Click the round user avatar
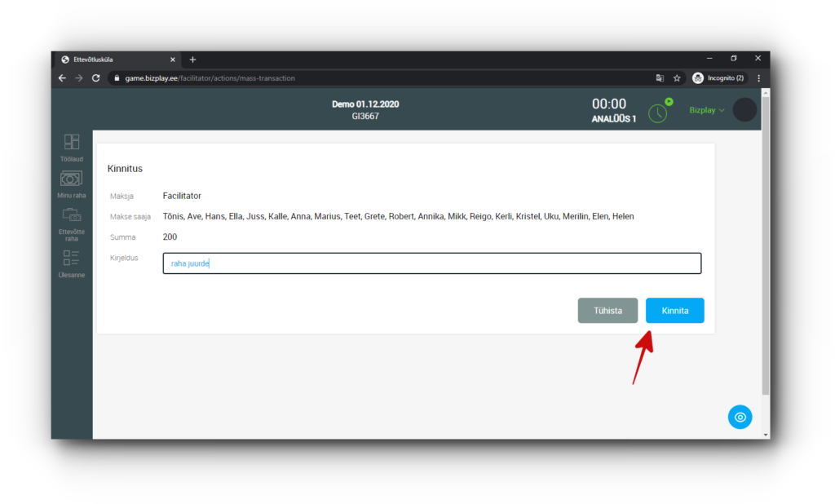Image resolution: width=835 pixels, height=504 pixels. [x=744, y=110]
